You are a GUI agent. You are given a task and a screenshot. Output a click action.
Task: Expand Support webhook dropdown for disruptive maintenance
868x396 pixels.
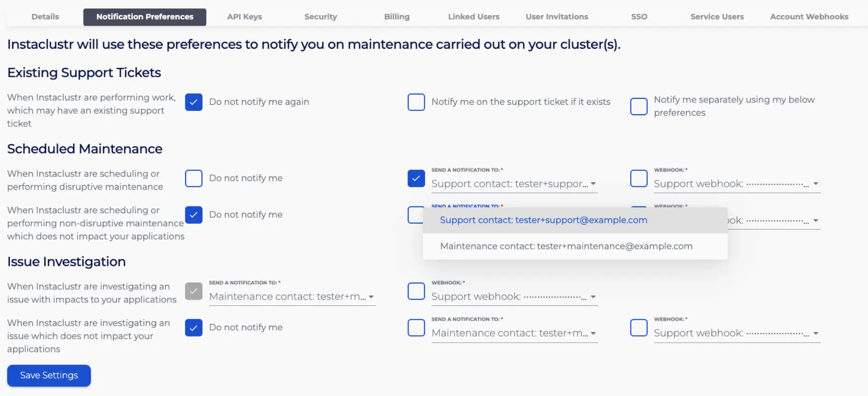(737, 184)
